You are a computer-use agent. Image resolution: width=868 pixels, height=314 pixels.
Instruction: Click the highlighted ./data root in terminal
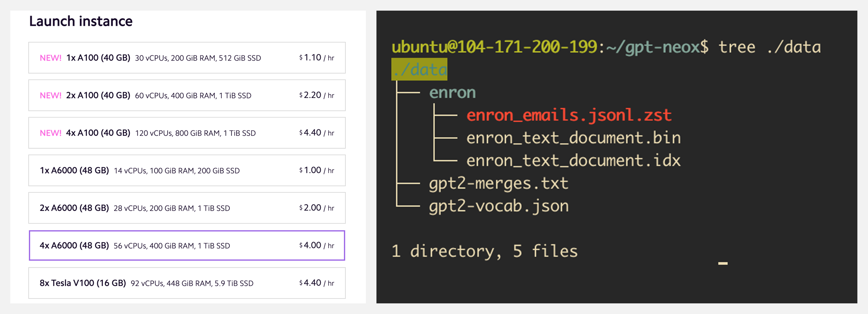419,69
